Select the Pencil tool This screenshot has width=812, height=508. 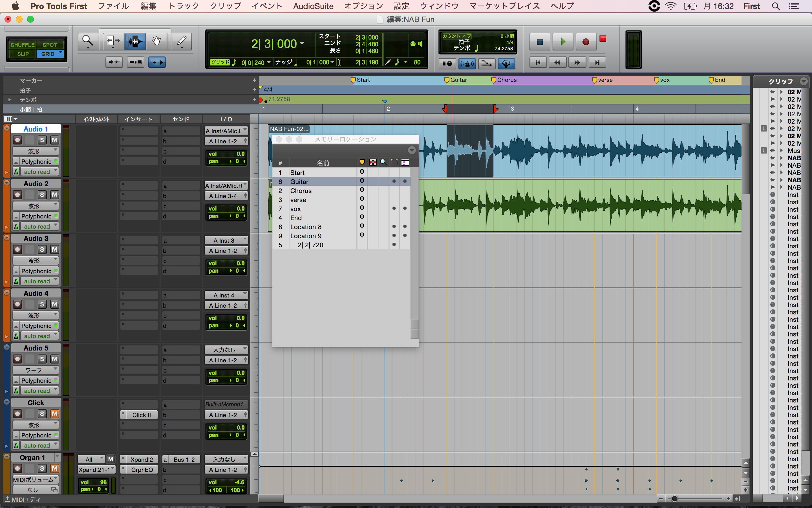(x=182, y=41)
